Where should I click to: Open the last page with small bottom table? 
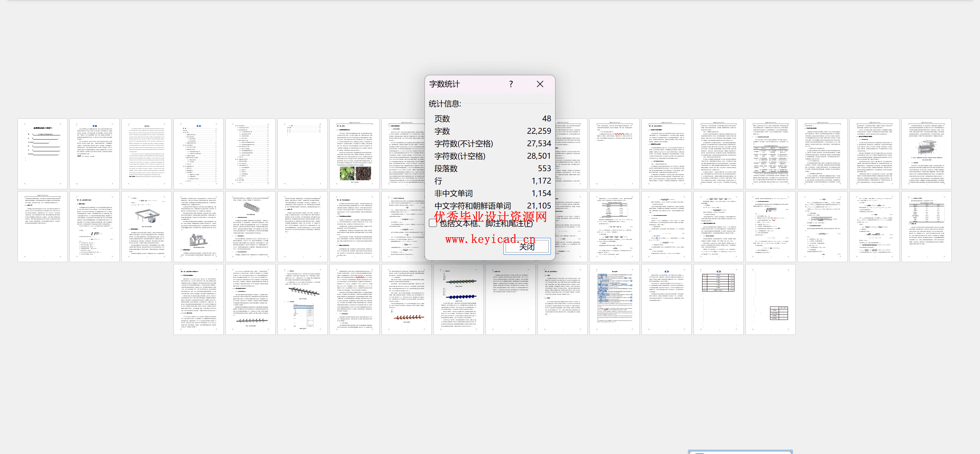770,299
